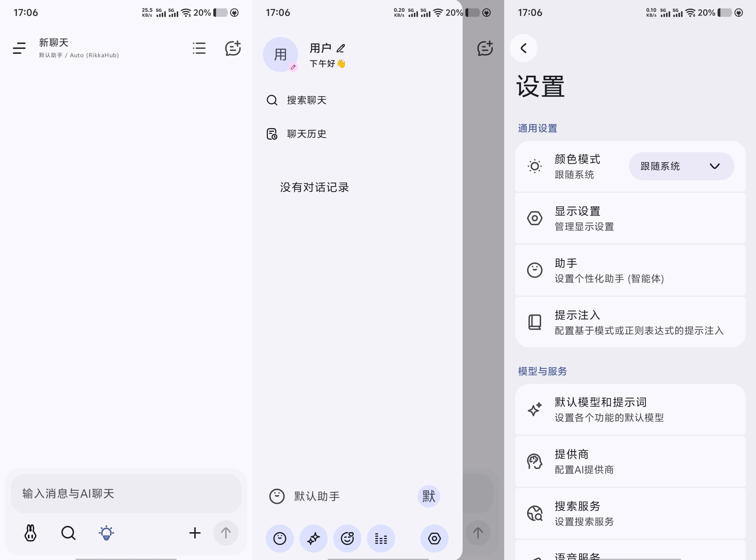Edit the user profile via the pencil icon

341,48
